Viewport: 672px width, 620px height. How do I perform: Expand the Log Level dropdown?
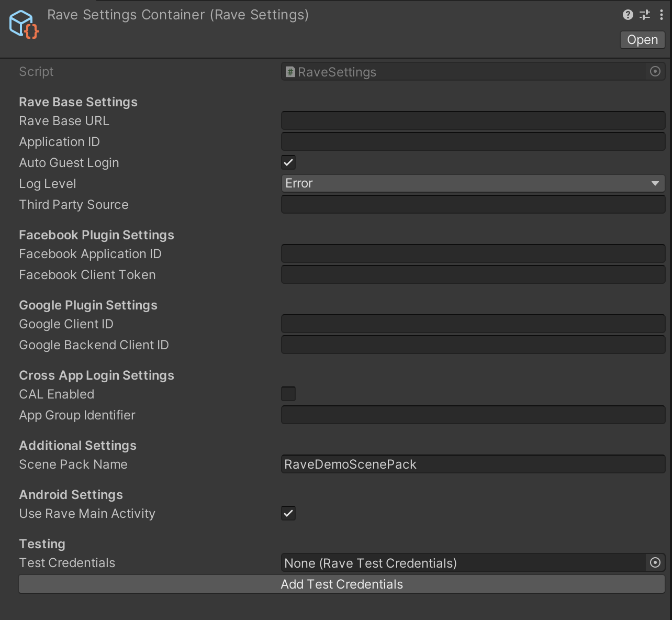click(x=473, y=183)
